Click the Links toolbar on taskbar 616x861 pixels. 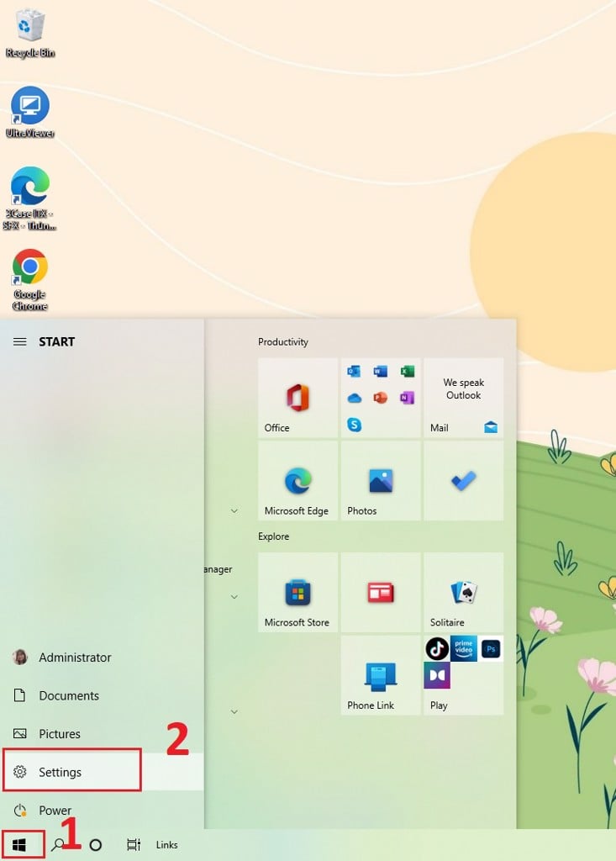point(167,844)
